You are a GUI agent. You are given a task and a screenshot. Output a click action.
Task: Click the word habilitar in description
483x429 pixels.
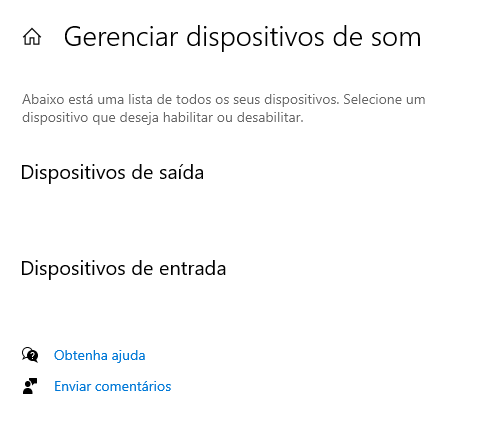(x=188, y=117)
